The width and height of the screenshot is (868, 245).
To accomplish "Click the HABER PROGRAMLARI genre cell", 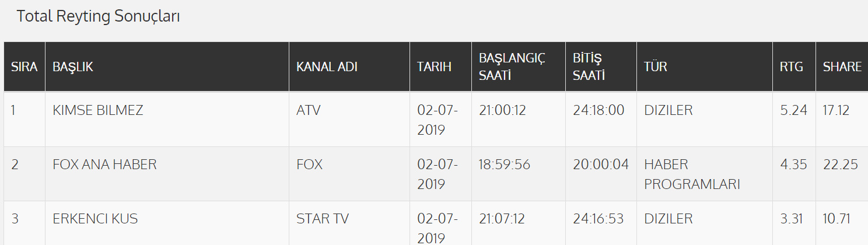I will 692,174.
